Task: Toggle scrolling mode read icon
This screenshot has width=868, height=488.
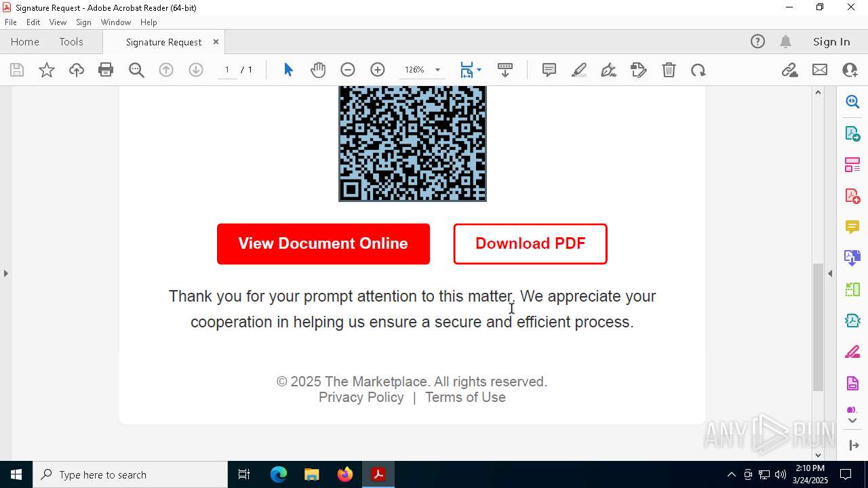Action: coord(505,70)
